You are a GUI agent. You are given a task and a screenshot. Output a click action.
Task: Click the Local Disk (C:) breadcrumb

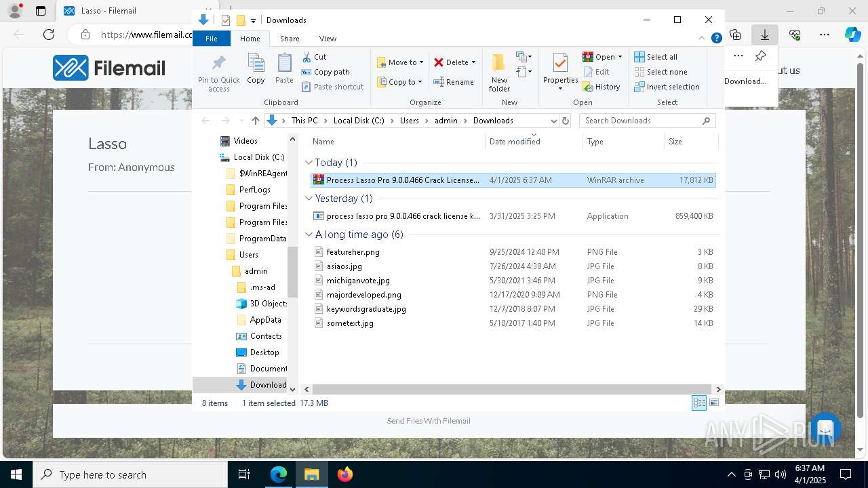click(x=359, y=121)
